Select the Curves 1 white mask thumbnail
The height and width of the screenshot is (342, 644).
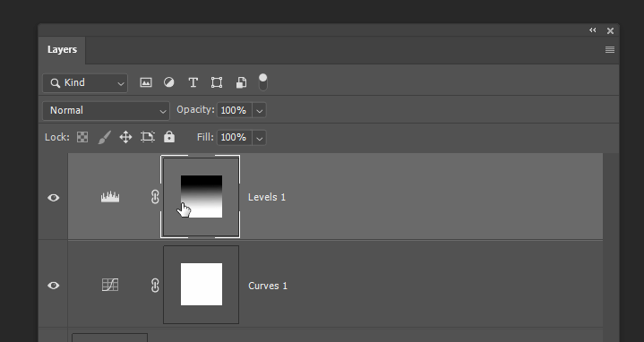tap(202, 285)
